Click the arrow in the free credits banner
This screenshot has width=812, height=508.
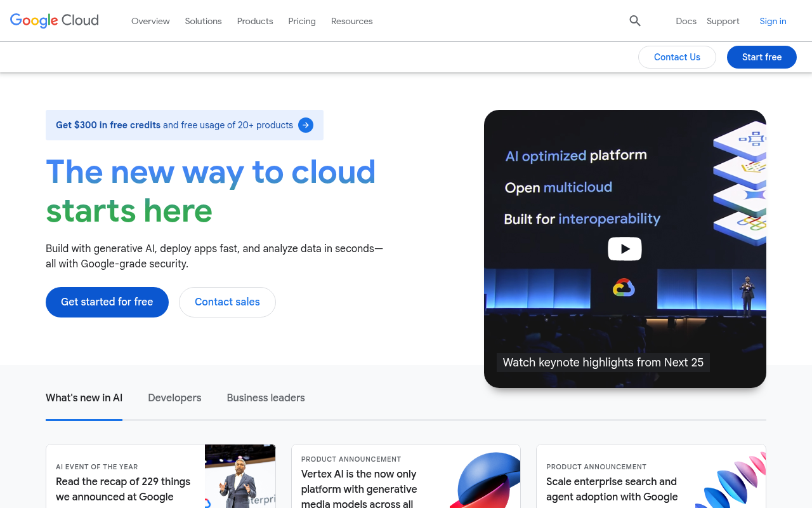click(306, 125)
